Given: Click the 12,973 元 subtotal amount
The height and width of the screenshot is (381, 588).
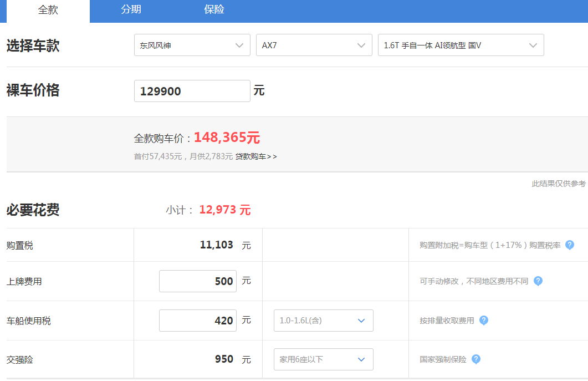Looking at the screenshot, I should [224, 210].
